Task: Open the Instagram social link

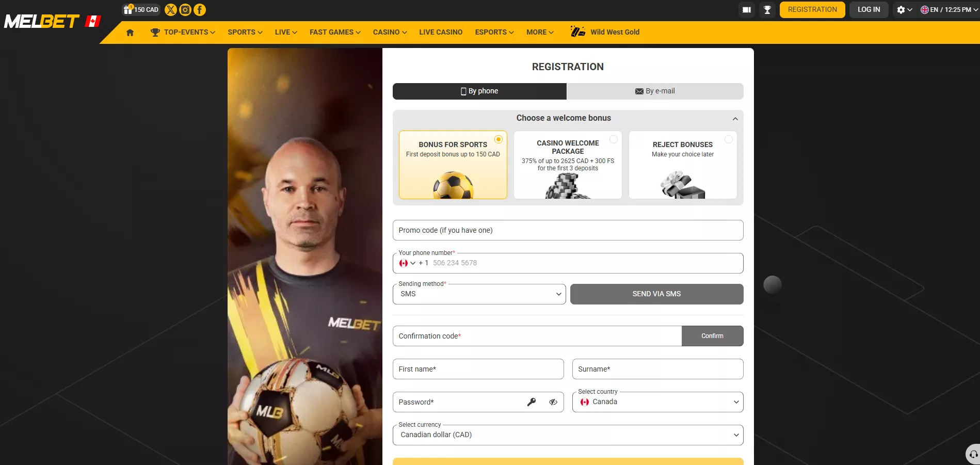Action: 185,10
